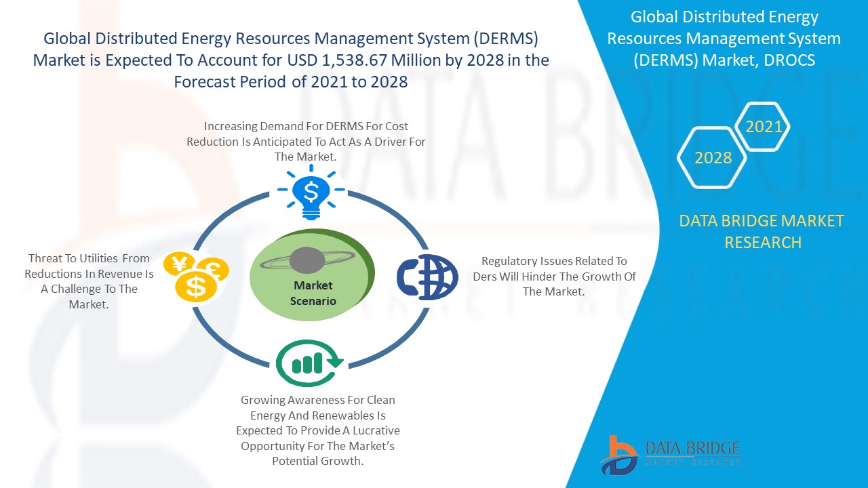Click the Market Scenario label
This screenshot has width=868, height=488.
313,293
